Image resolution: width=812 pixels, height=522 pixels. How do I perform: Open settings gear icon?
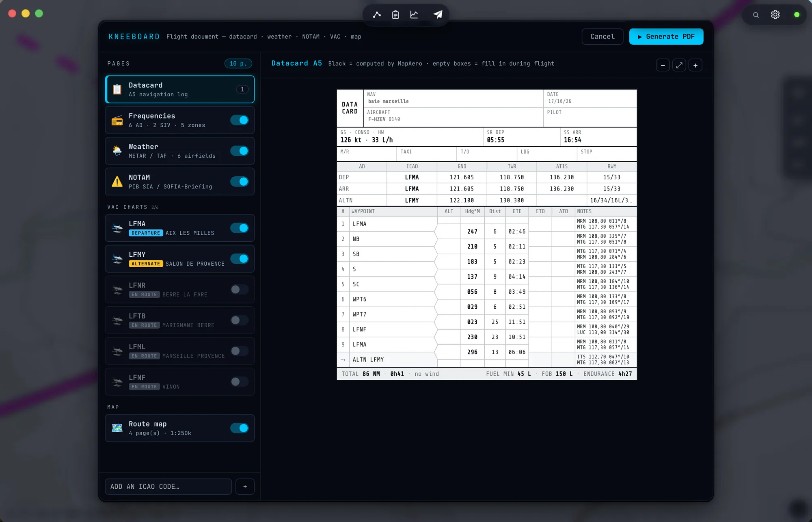[775, 15]
